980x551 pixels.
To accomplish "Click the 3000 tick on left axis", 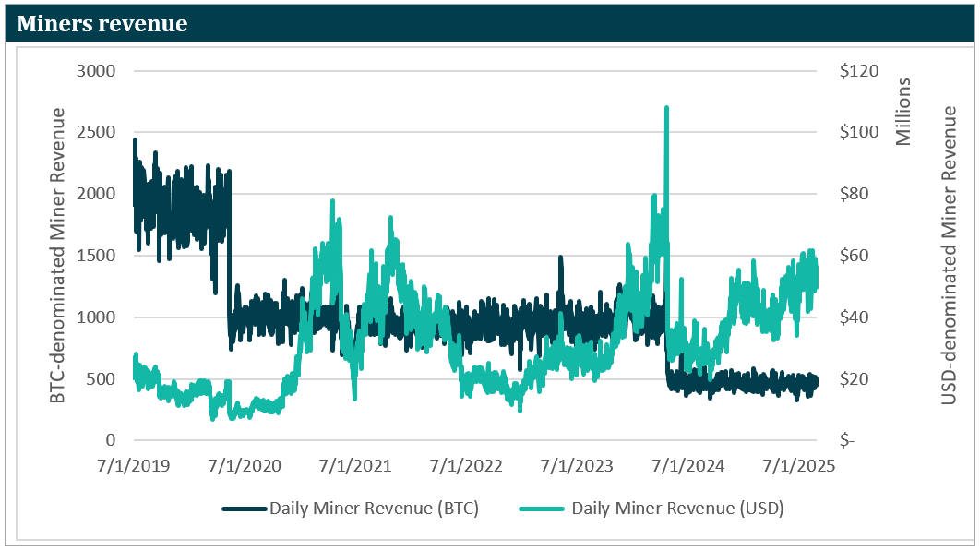I will point(94,71).
